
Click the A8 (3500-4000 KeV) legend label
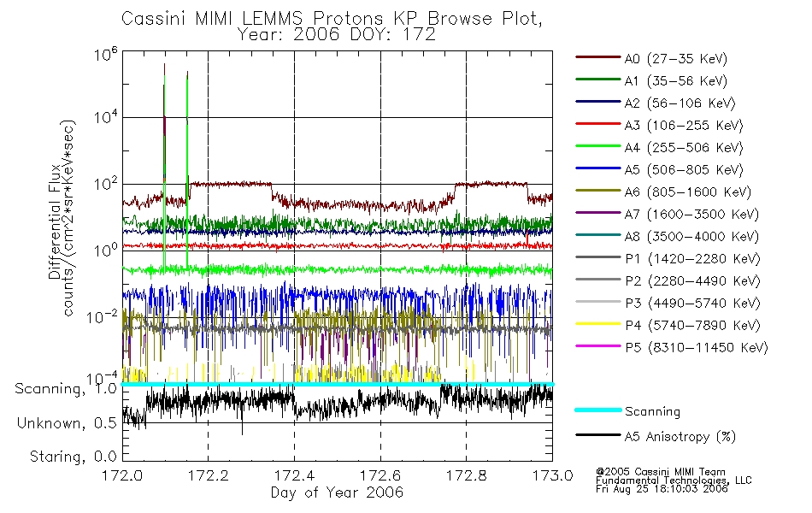pos(691,237)
